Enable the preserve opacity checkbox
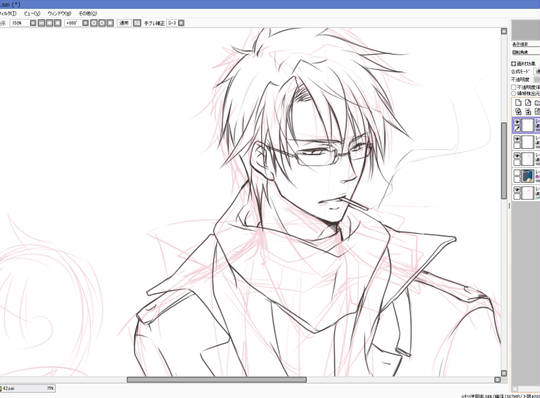This screenshot has width=540, height=398. pos(513,87)
